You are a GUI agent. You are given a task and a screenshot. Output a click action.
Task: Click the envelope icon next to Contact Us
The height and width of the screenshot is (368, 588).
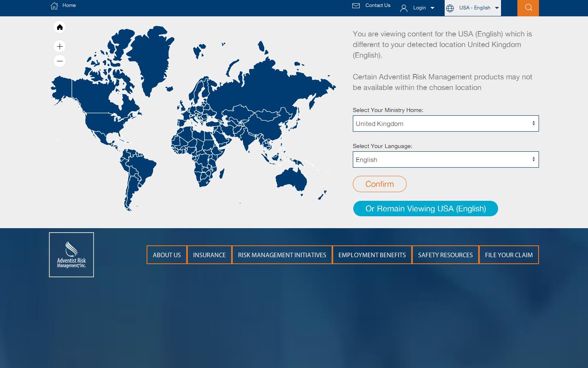356,6
